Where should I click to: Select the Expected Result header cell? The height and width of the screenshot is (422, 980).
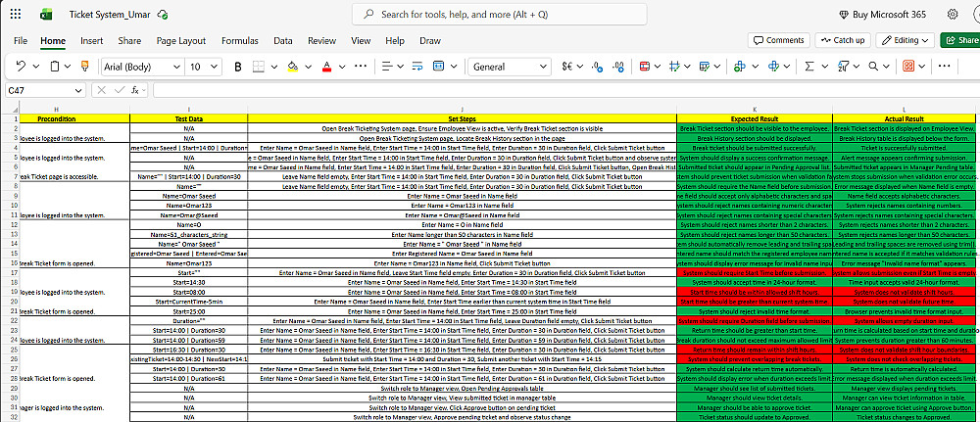[x=755, y=118]
